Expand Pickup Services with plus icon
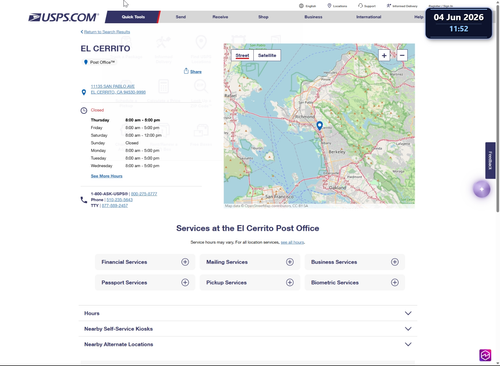The image size is (500, 366). [290, 282]
